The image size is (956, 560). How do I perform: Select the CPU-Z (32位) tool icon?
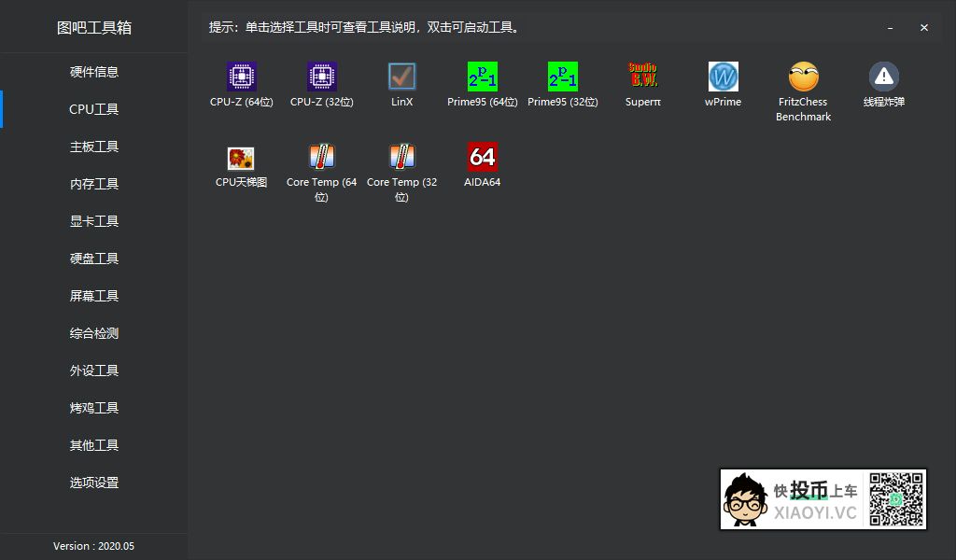pyautogui.click(x=322, y=77)
